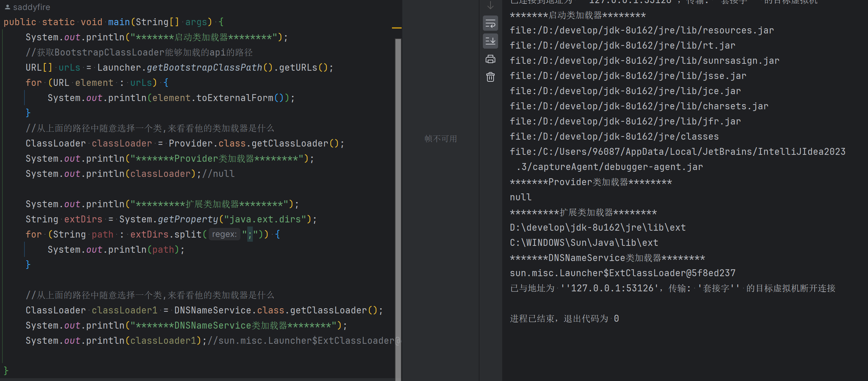The image size is (868, 381).
Task: Click the down arrow above soft-wrap icon
Action: [x=490, y=6]
